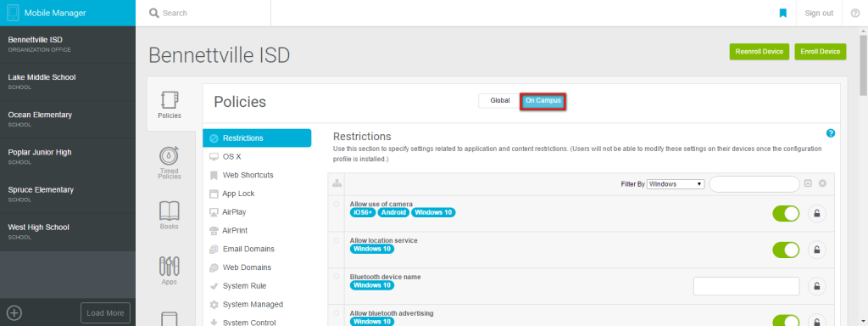This screenshot has width=868, height=326.
Task: Open the Filter By Windows dropdown
Action: point(676,184)
